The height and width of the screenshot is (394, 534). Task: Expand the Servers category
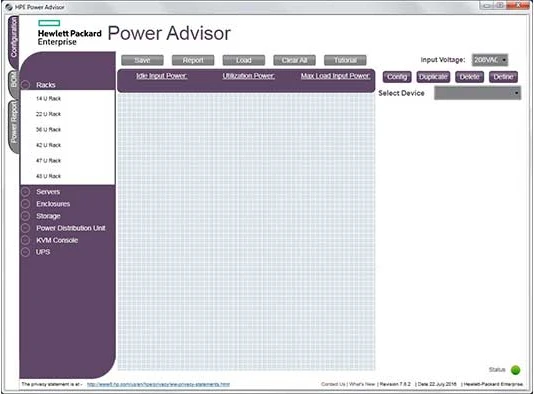click(26, 192)
